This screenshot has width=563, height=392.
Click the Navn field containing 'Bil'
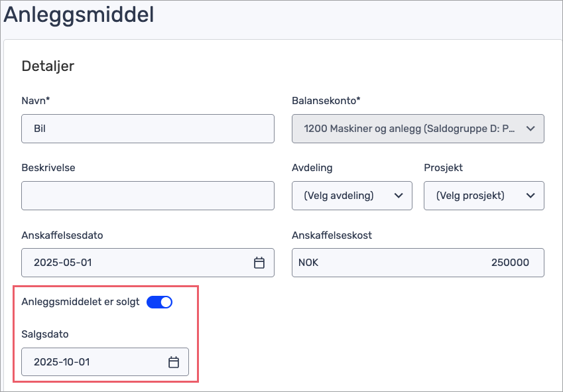click(148, 129)
